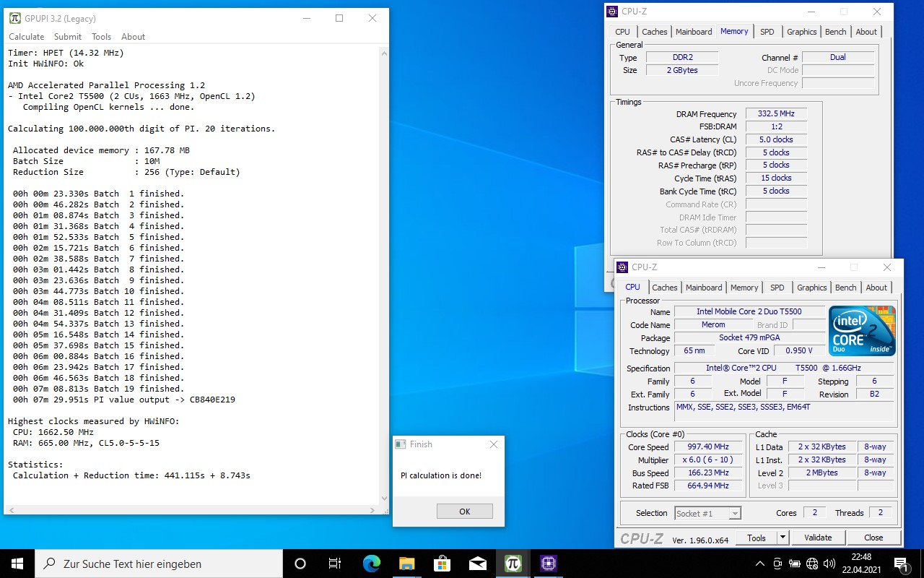
Task: Click the DRAM Frequency 332.5 MHz field
Action: pos(776,114)
